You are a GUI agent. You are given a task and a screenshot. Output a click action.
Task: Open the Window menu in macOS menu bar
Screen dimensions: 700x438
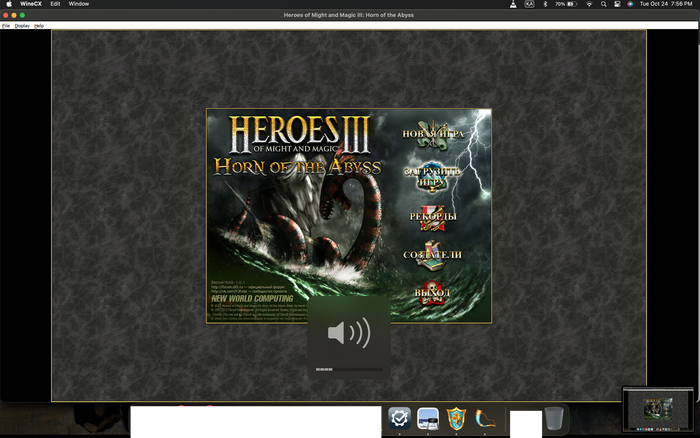tap(79, 4)
